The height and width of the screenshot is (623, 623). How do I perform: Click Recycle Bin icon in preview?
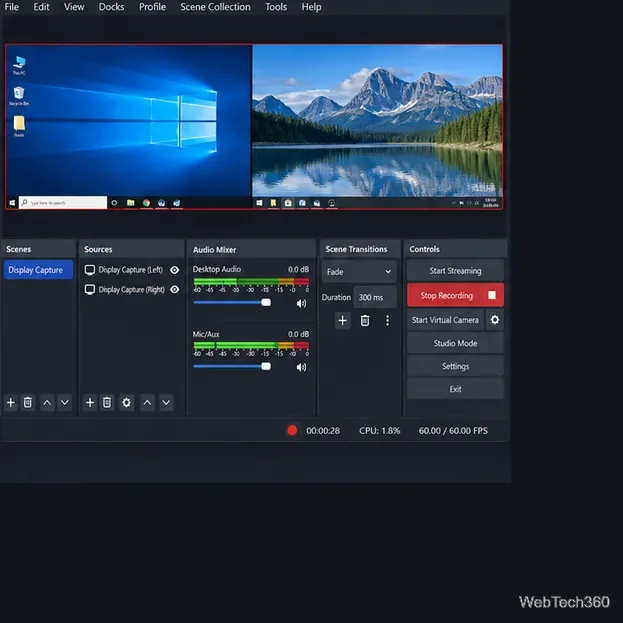(19, 96)
